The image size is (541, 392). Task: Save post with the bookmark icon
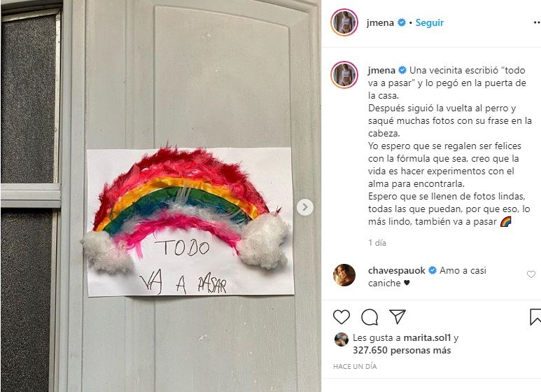pos(535,317)
